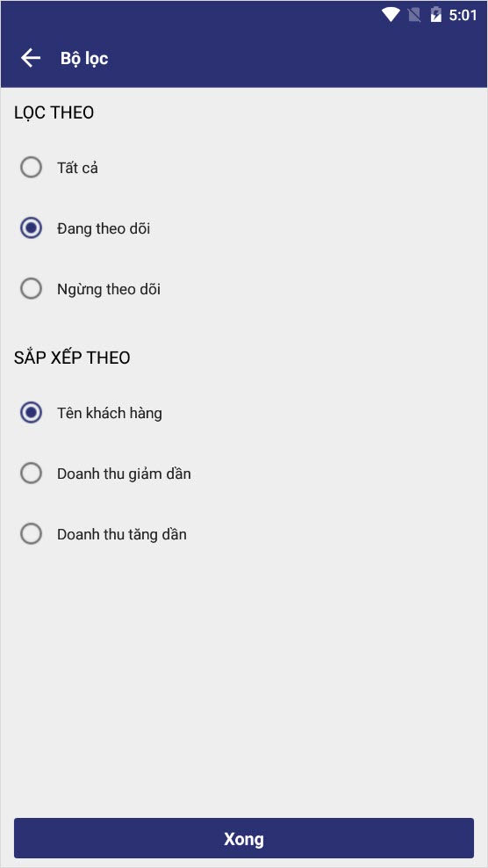Image resolution: width=488 pixels, height=868 pixels.
Task: Tap the Bộ lọc screen title
Action: pyautogui.click(x=84, y=59)
